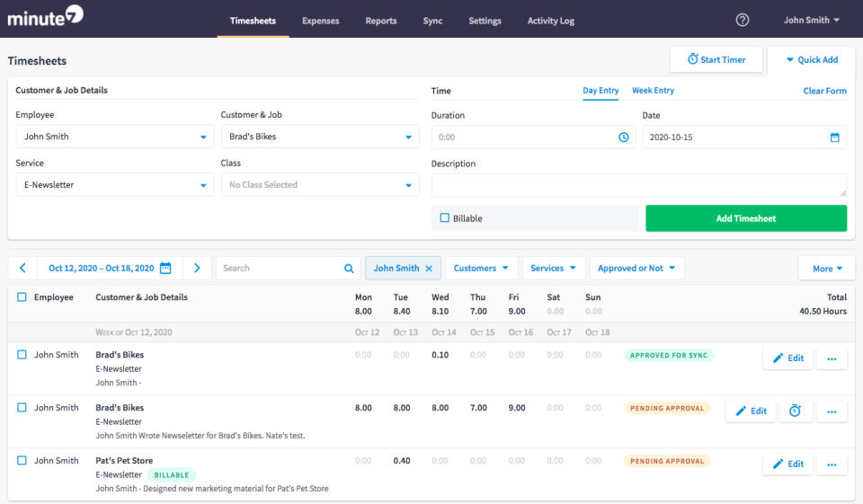Go to previous week using left arrow
This screenshot has height=504, width=863.
point(22,268)
